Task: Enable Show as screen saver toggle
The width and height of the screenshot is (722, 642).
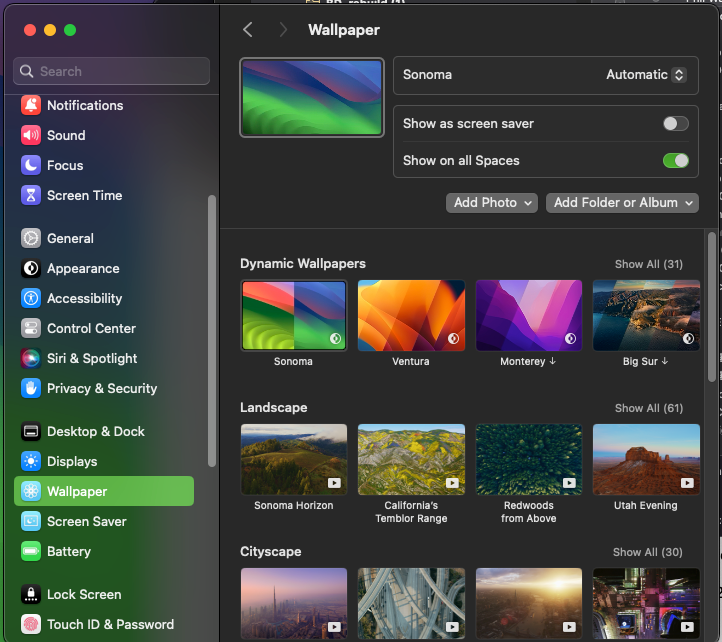Action: point(675,124)
